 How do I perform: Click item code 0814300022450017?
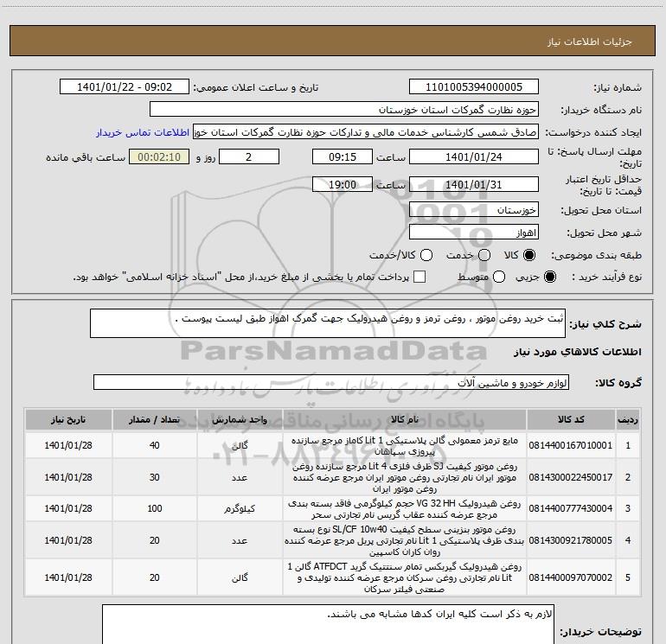(x=571, y=477)
